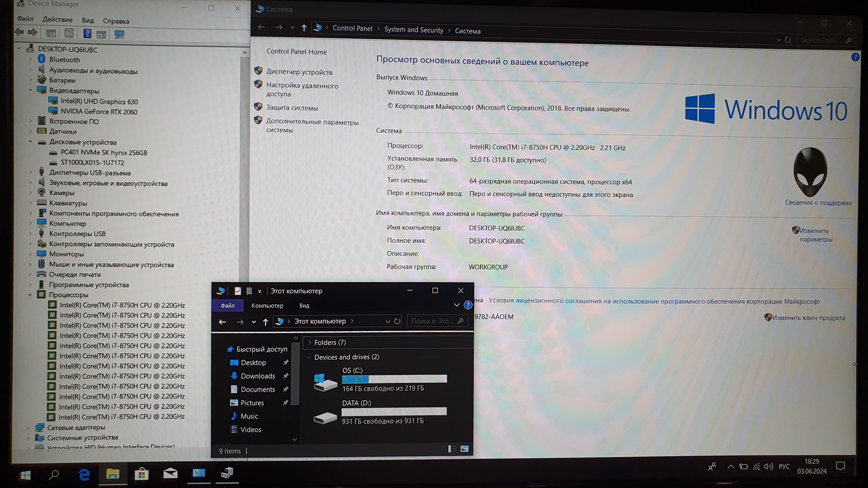The width and height of the screenshot is (868, 488).
Task: Open Microsoft Store from the taskbar
Action: 141,474
